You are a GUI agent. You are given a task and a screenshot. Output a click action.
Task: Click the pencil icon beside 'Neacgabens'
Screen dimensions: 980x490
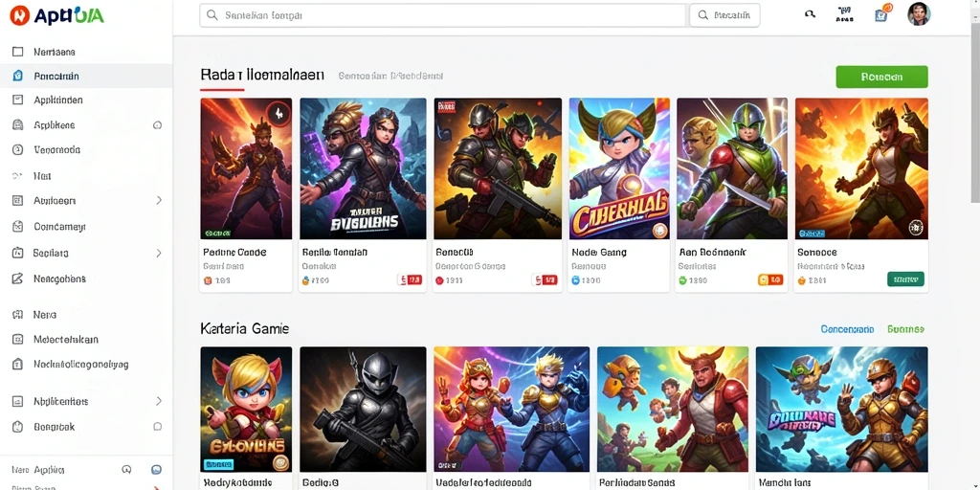click(x=17, y=278)
